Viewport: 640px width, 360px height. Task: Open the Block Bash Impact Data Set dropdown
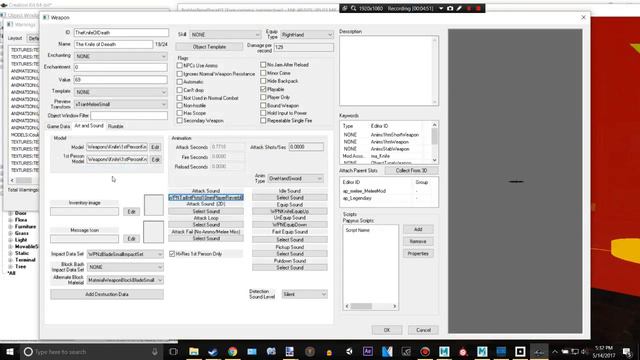[125, 267]
